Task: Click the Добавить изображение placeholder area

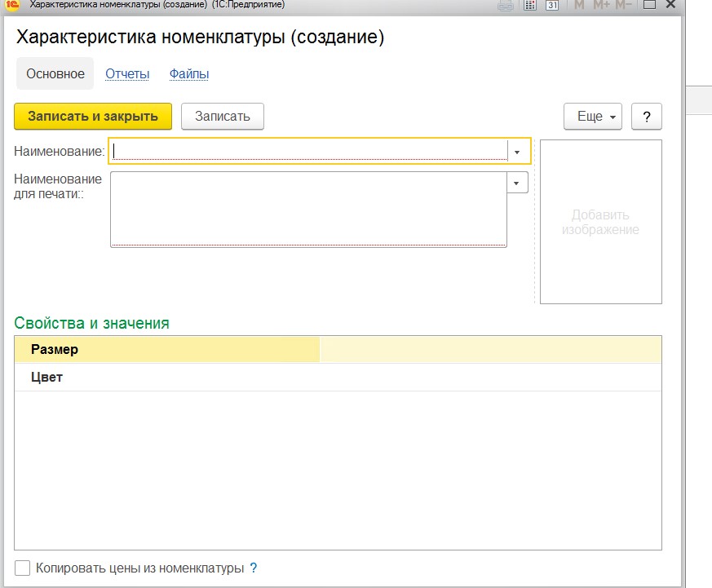Action: (600, 222)
